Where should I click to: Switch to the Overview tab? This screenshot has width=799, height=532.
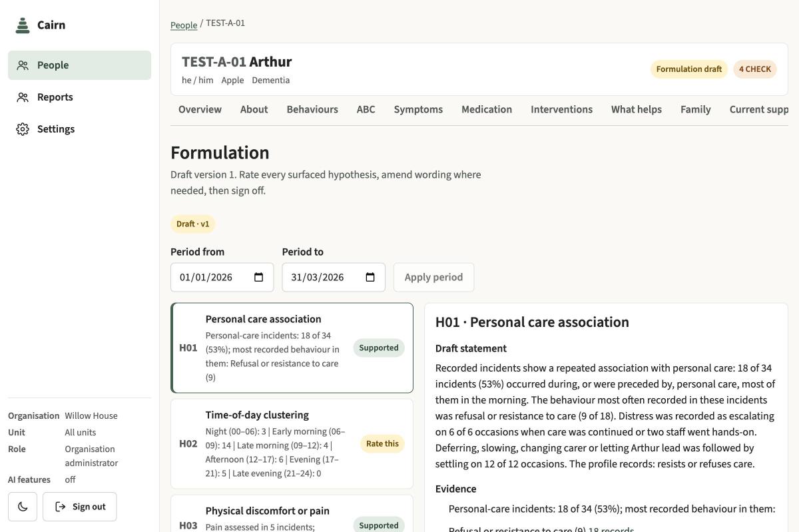click(200, 110)
